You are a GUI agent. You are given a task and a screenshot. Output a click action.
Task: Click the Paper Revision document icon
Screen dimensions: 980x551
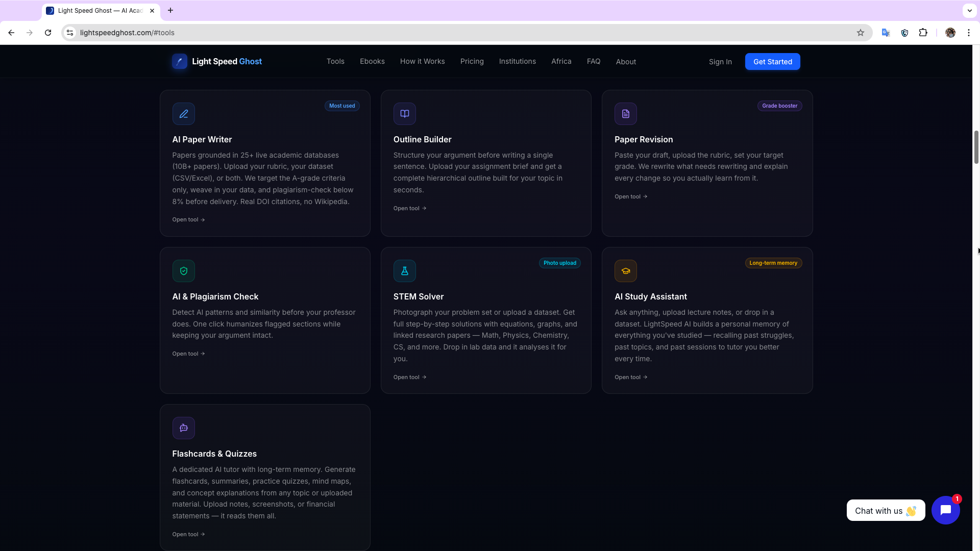point(626,114)
